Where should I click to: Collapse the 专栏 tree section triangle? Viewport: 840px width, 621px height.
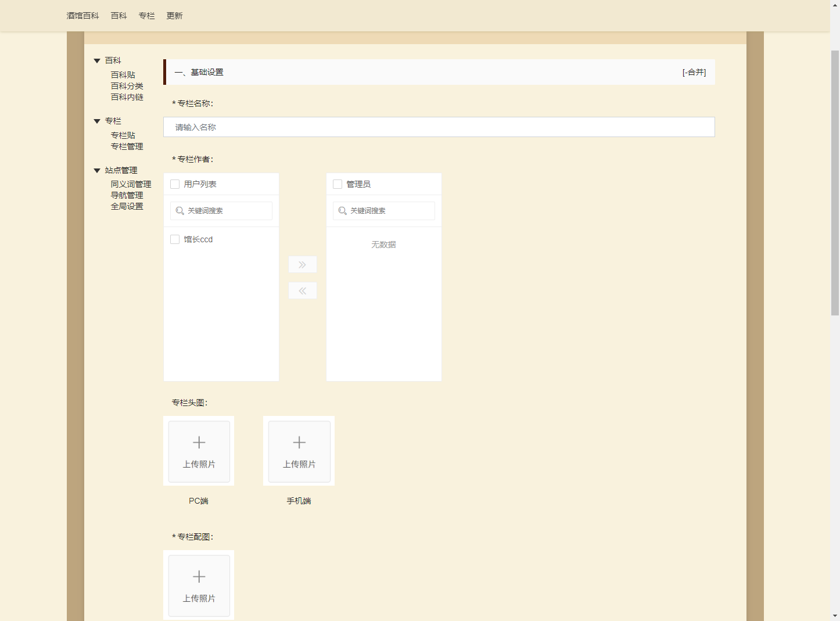click(x=97, y=121)
